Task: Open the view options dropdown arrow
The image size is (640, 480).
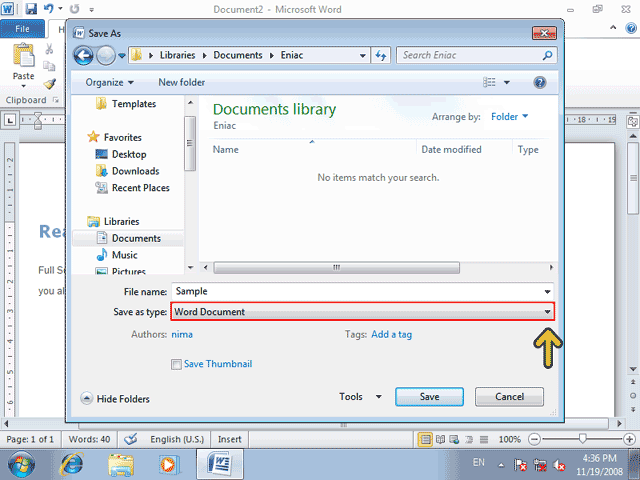Action: pyautogui.click(x=507, y=82)
